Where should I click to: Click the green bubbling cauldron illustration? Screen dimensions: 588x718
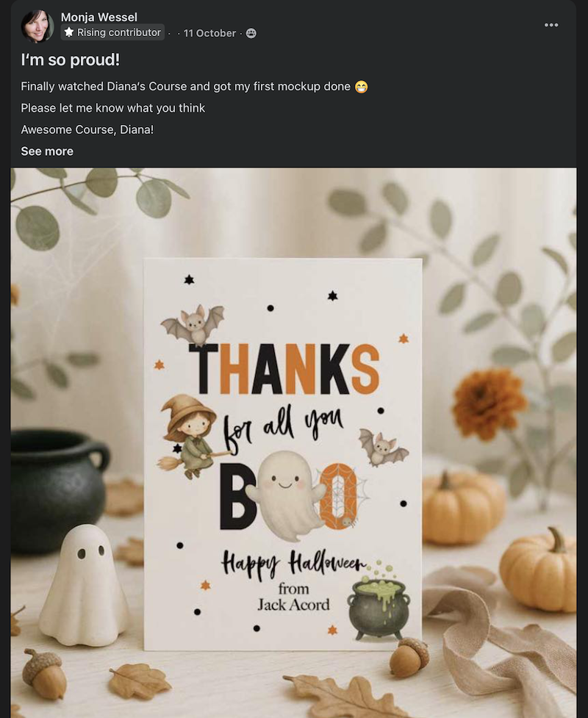pyautogui.click(x=378, y=604)
